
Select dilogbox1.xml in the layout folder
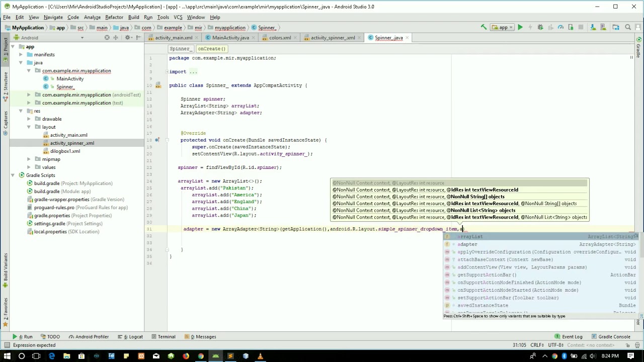tap(65, 151)
